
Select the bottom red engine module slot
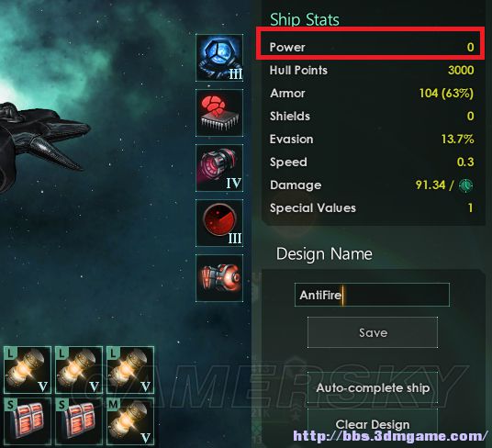[x=219, y=278]
